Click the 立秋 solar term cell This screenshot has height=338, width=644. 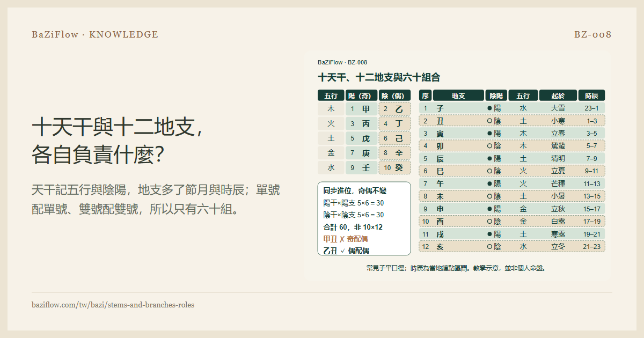coord(558,209)
